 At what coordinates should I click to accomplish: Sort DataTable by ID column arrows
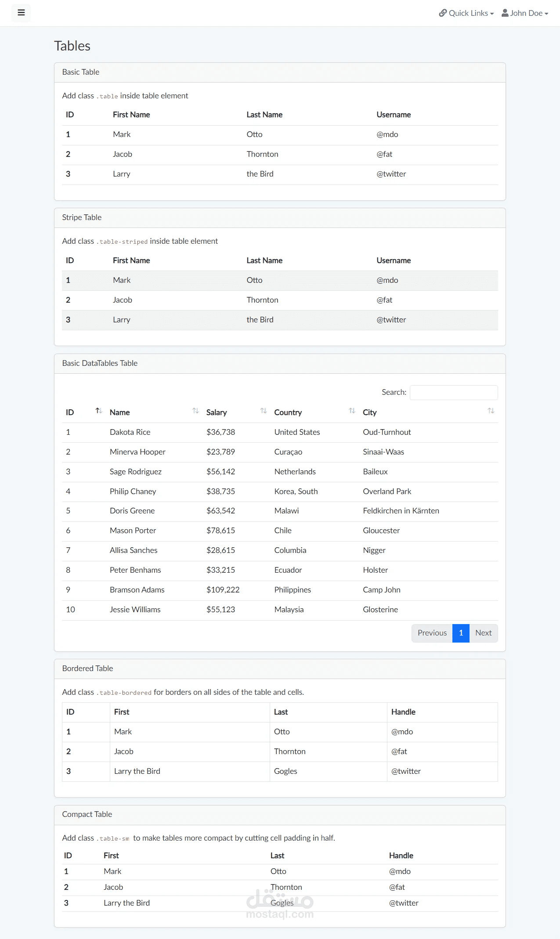[x=99, y=411]
